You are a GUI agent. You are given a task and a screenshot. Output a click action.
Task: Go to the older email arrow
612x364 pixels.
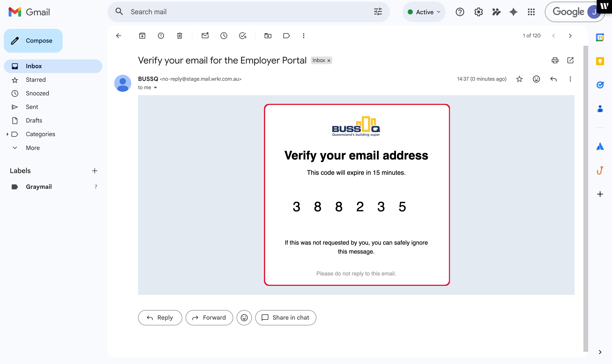tap(570, 36)
